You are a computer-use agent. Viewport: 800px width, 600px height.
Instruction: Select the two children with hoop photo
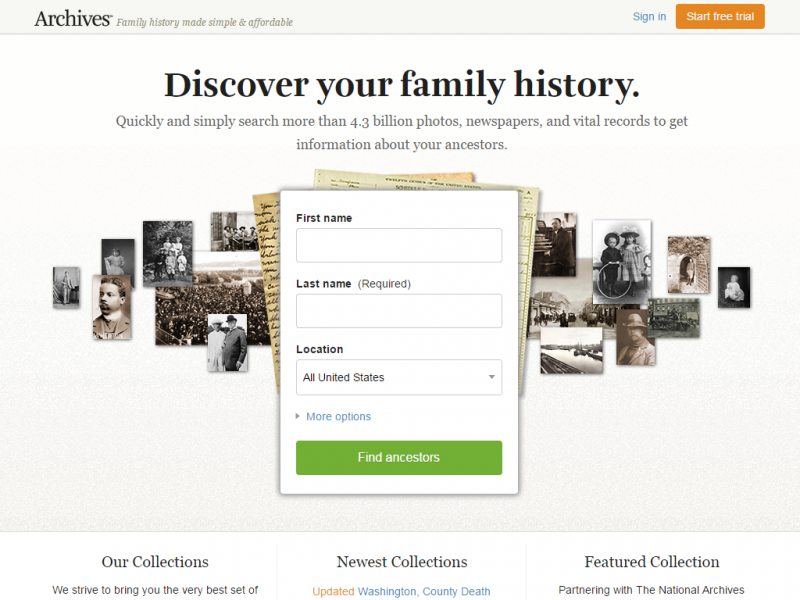[621, 260]
